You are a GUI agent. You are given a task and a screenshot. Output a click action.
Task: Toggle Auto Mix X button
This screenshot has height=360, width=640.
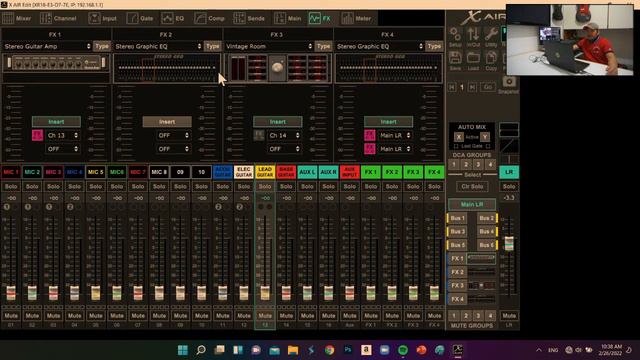click(459, 137)
